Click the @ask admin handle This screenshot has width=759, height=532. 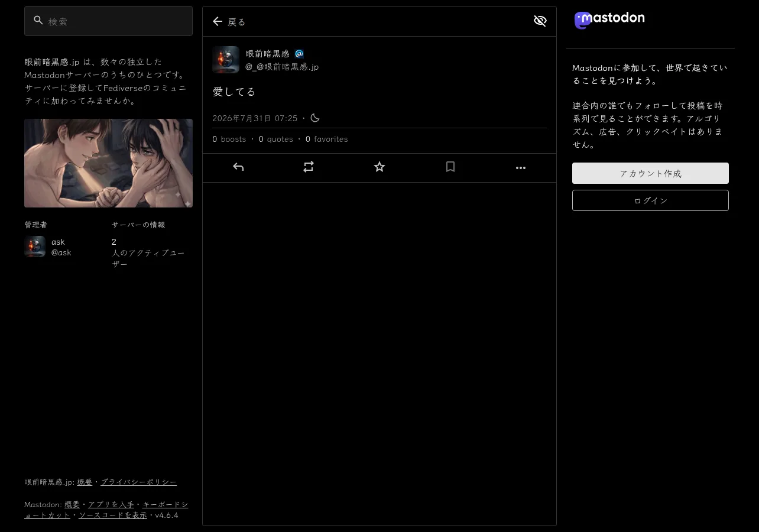point(61,252)
